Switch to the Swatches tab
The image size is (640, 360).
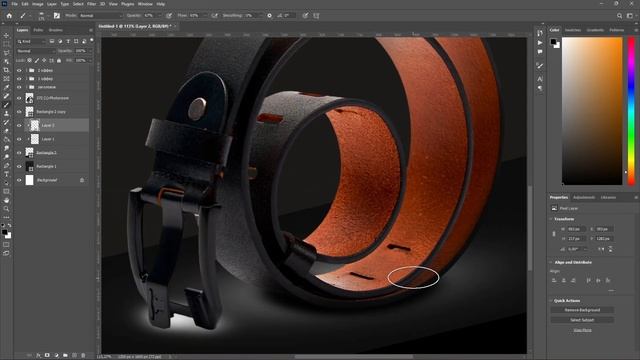click(x=573, y=30)
